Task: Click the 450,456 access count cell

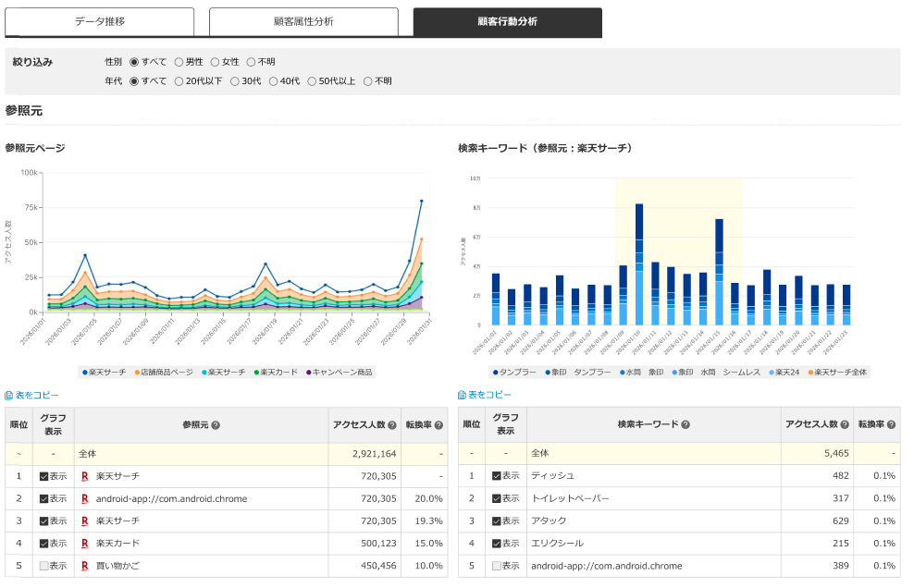Action: pos(364,566)
